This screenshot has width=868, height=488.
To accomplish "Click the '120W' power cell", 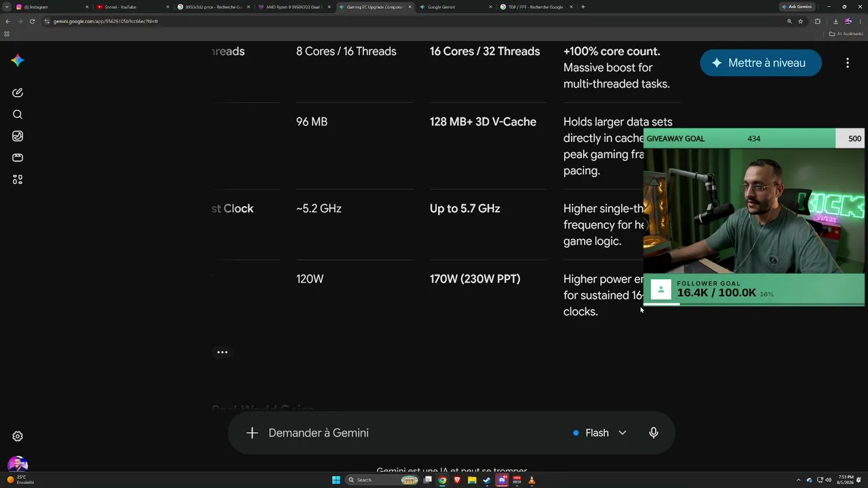I will pos(310,279).
